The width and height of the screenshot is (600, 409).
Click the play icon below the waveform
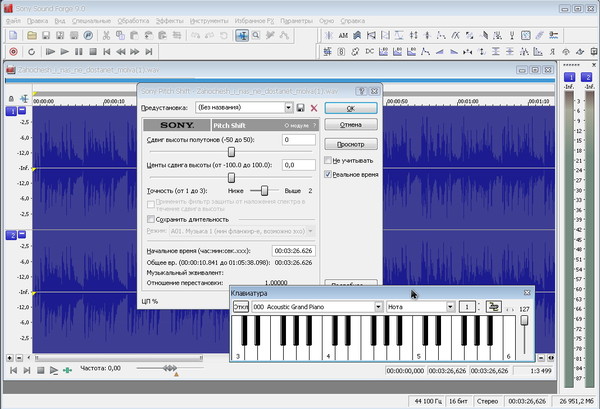click(x=54, y=370)
